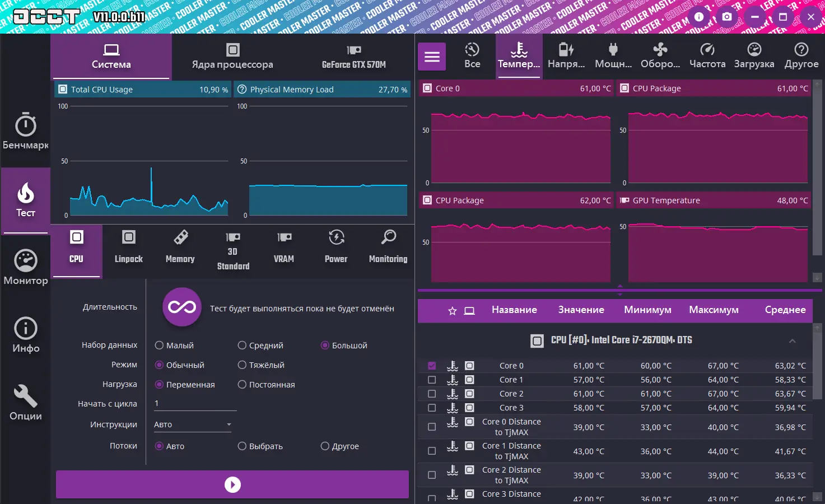Switch to the Монитор view

click(25, 267)
